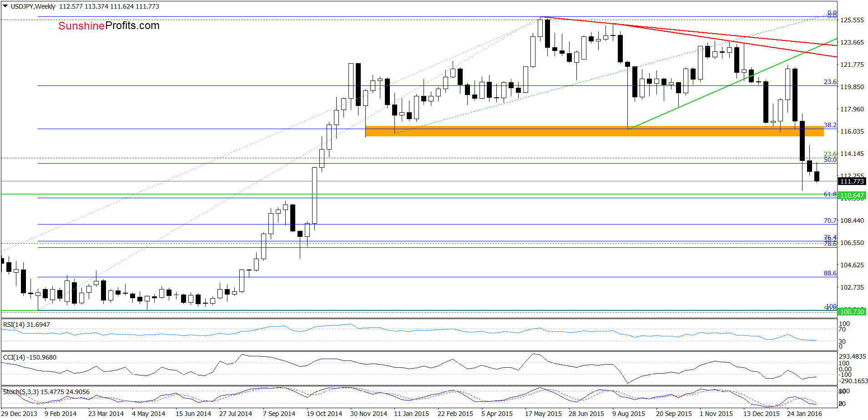868x420 pixels.
Task: Select the 123.665 price axis label
Action: pos(852,42)
